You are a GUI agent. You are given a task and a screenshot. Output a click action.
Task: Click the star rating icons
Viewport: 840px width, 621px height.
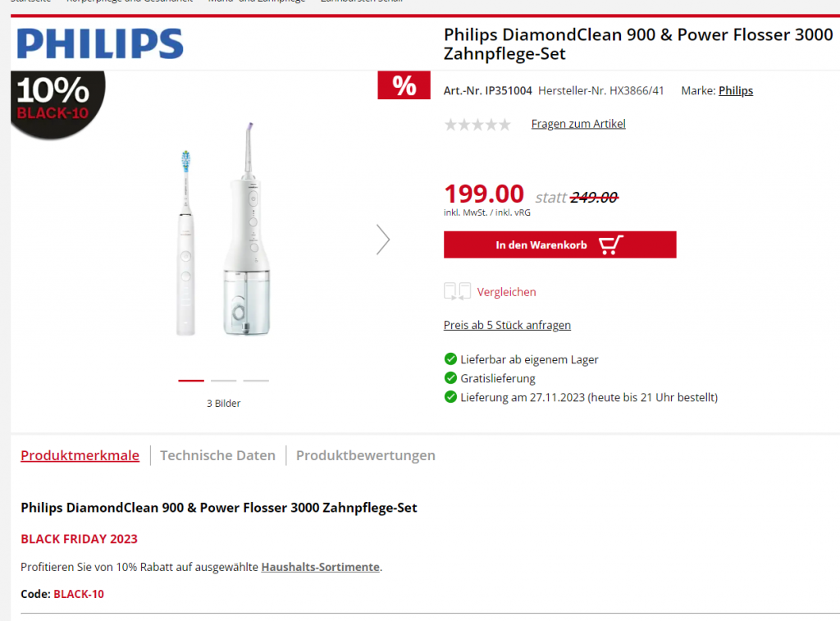point(477,125)
